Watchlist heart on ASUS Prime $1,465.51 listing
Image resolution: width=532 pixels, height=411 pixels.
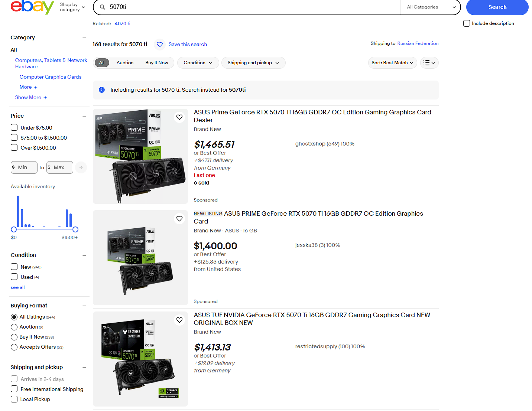click(x=179, y=117)
